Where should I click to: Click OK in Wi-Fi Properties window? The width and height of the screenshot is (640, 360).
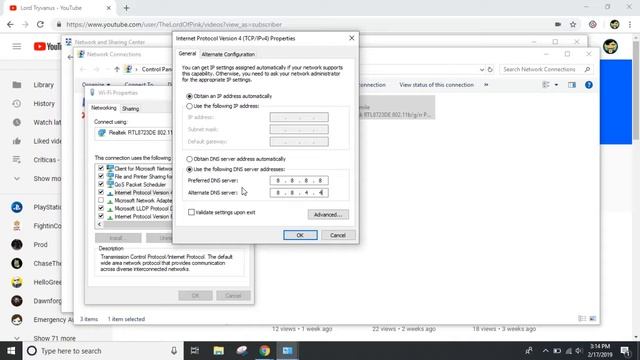pos(195,296)
